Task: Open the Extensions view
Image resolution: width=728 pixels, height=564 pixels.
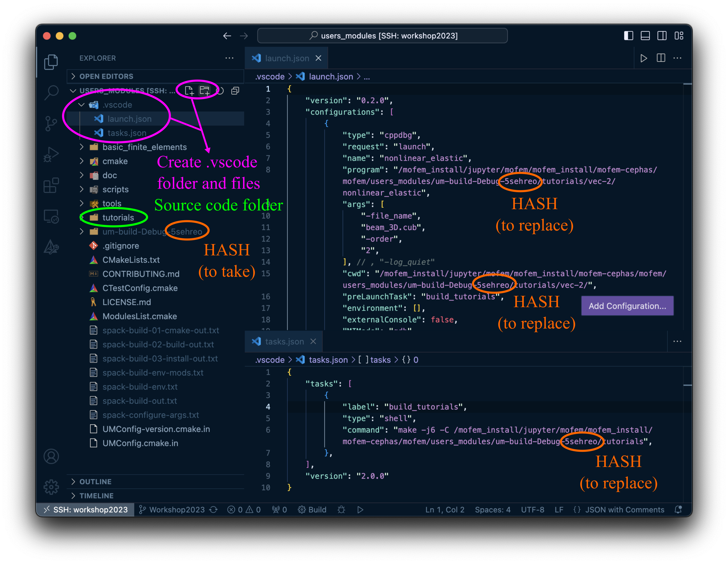Action: (x=52, y=185)
